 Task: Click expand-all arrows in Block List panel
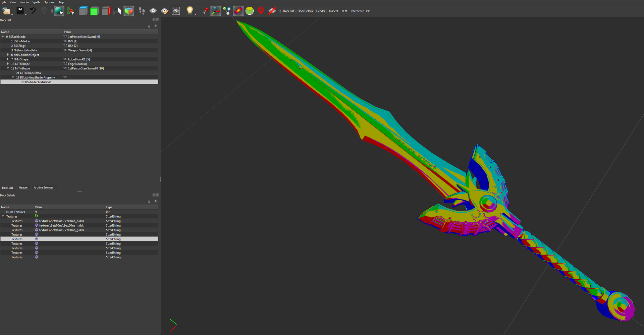click(x=149, y=26)
